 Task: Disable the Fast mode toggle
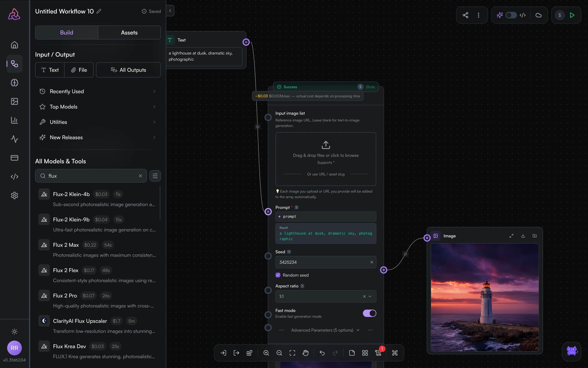coord(369,313)
